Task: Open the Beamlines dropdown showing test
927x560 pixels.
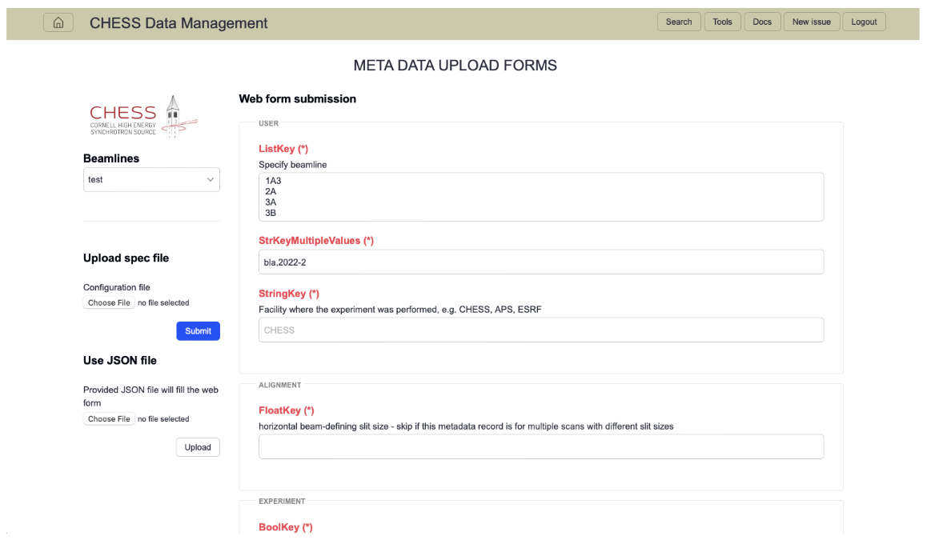Action: click(151, 180)
